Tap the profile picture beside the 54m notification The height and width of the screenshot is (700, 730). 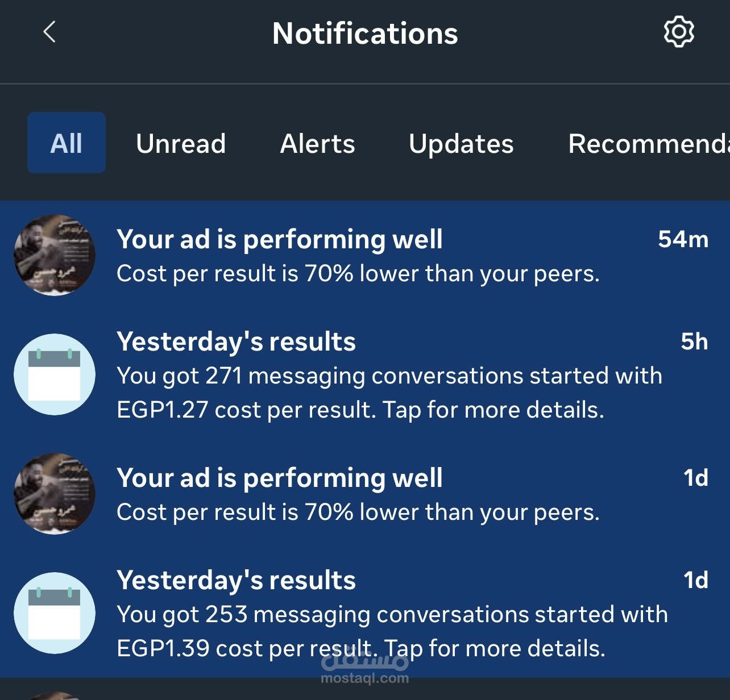(55, 254)
